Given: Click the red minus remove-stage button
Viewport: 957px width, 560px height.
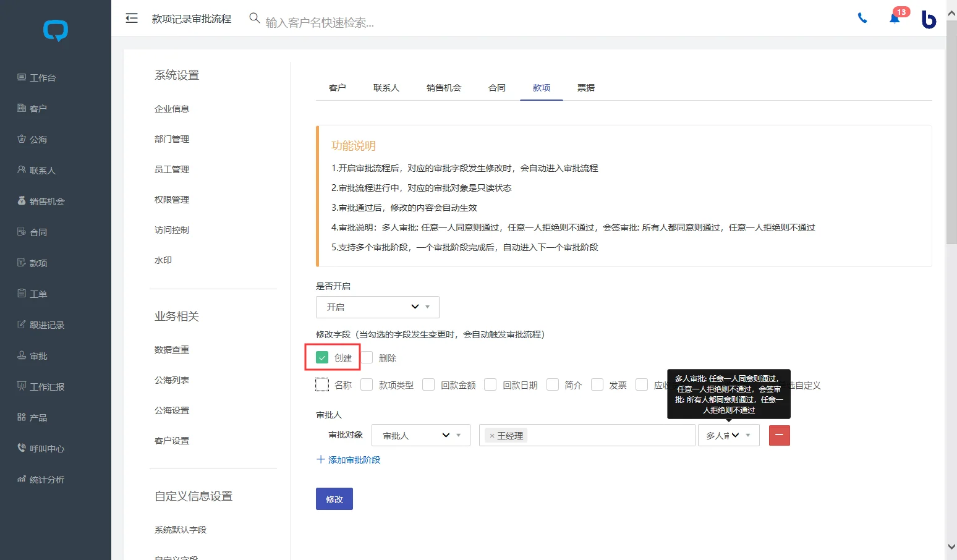Looking at the screenshot, I should click(x=780, y=435).
